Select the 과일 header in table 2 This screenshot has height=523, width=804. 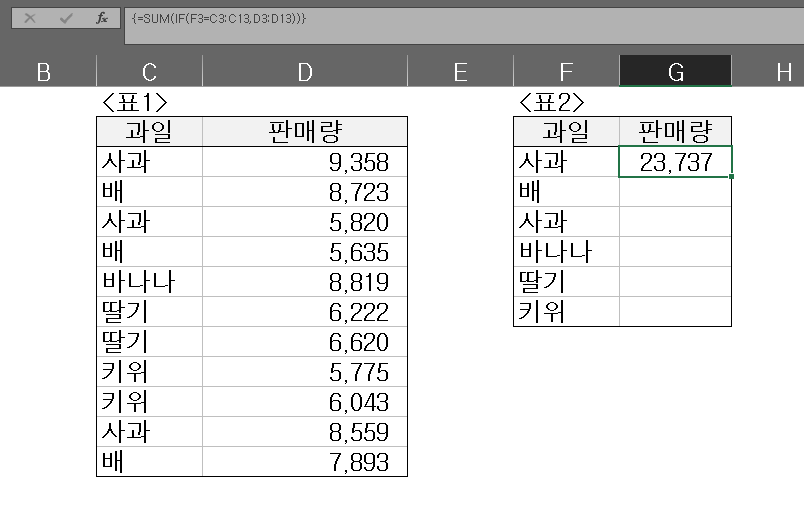point(566,132)
